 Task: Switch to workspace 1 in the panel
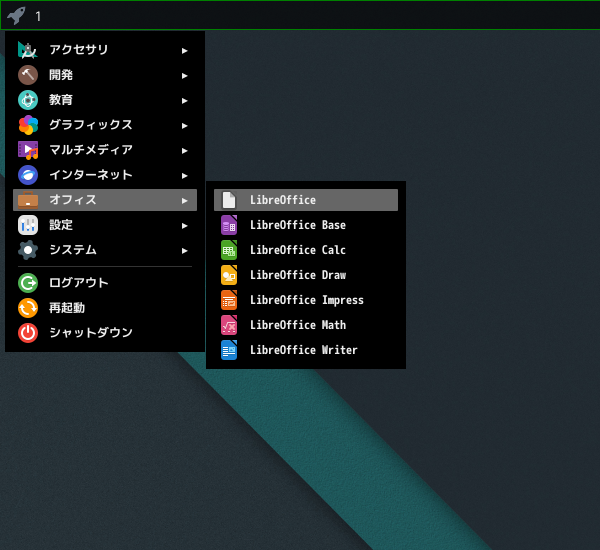click(38, 16)
